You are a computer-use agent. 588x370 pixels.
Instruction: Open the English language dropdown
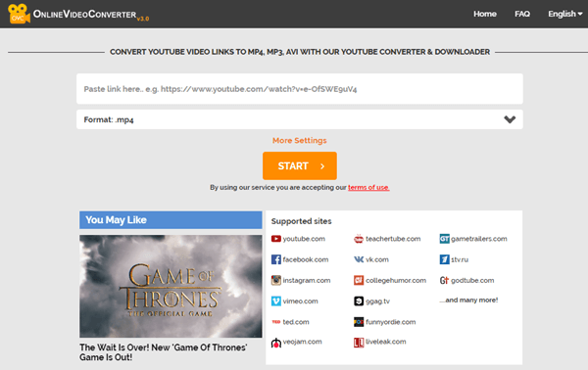(x=564, y=14)
